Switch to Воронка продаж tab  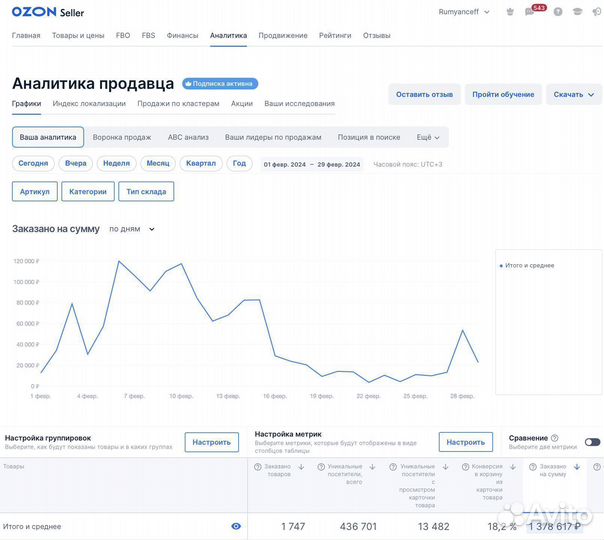122,137
